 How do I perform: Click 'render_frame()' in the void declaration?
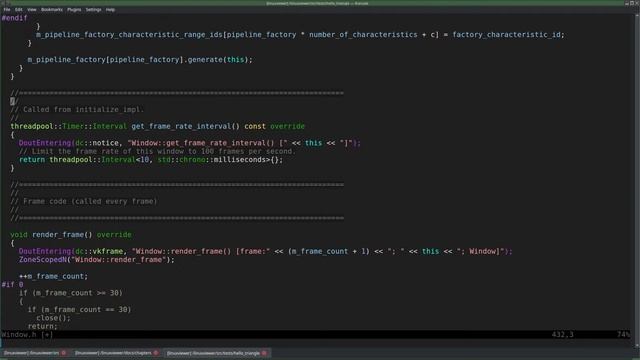[62, 235]
